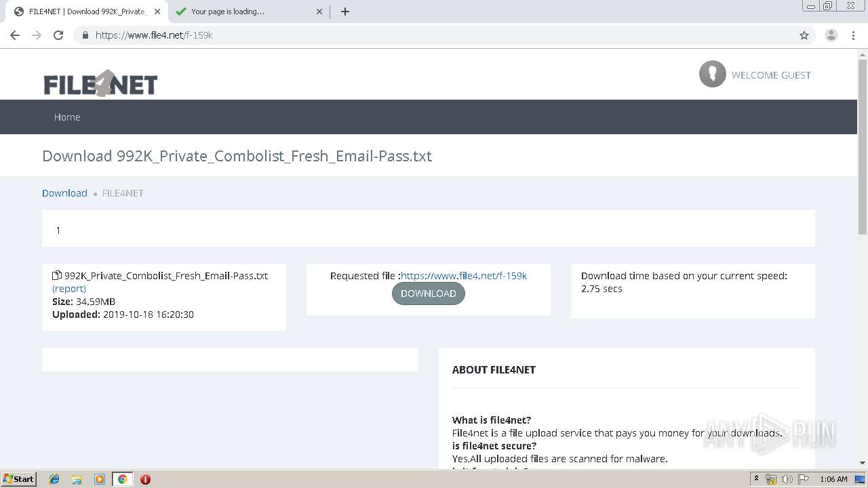This screenshot has width=868, height=488.
Task: Click the Download breadcrumb link
Action: 64,193
